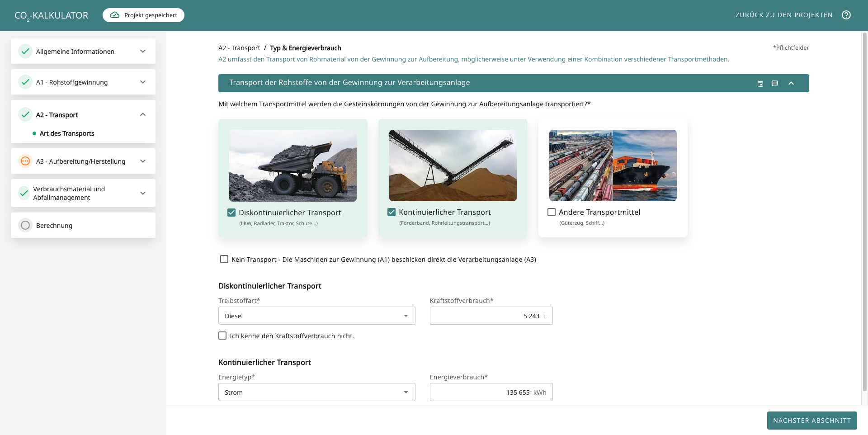
Task: Open the help question mark icon
Action: pos(846,15)
